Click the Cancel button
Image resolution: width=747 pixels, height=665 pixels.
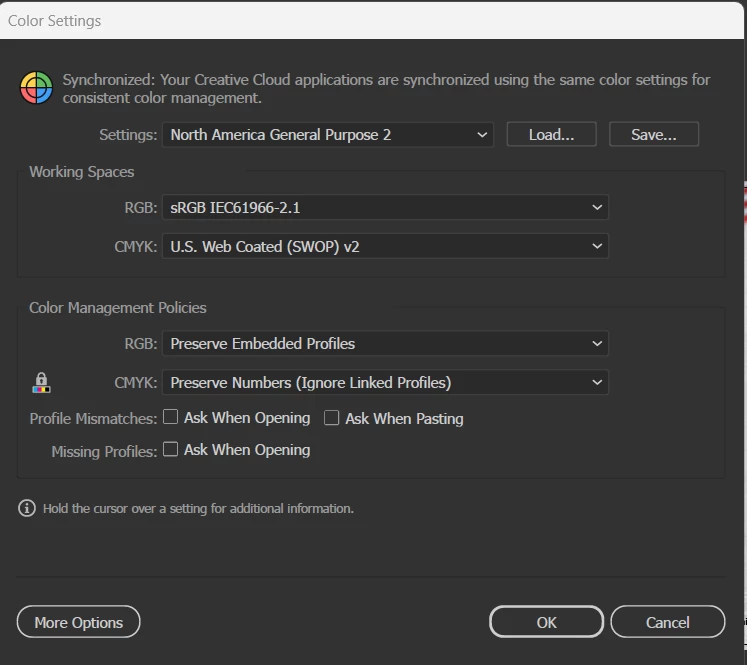pyautogui.click(x=667, y=622)
